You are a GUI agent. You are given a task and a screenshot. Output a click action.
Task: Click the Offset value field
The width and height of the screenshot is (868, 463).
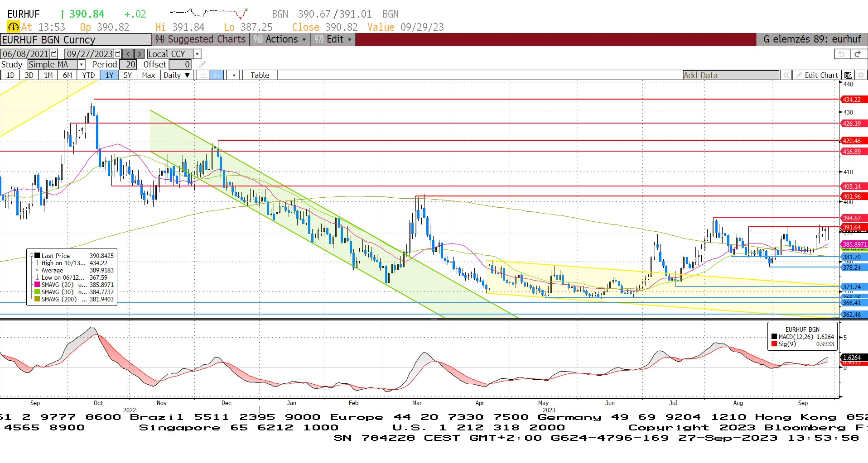(180, 65)
